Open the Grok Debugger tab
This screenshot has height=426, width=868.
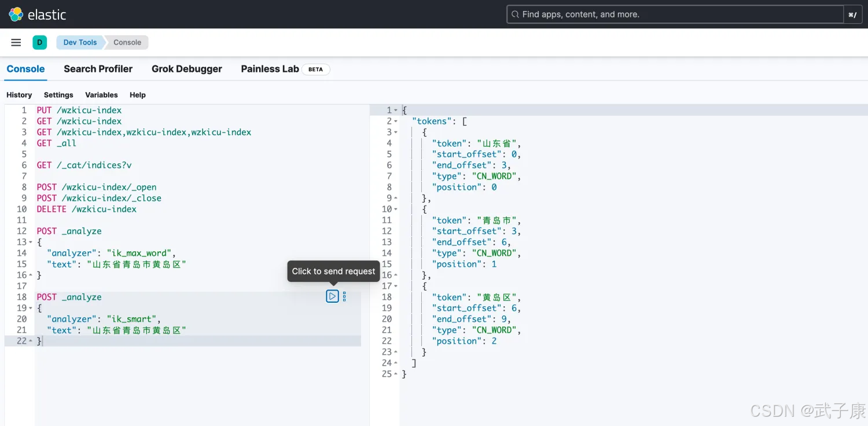(x=186, y=69)
